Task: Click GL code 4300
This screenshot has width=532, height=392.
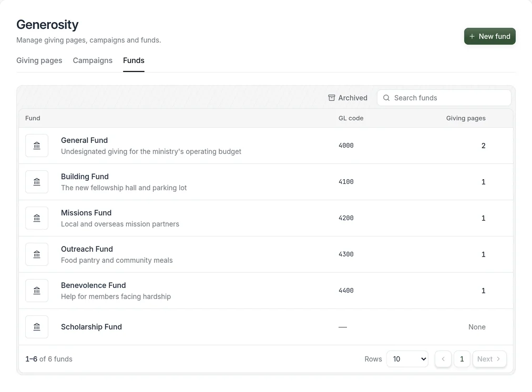Action: [x=346, y=254]
